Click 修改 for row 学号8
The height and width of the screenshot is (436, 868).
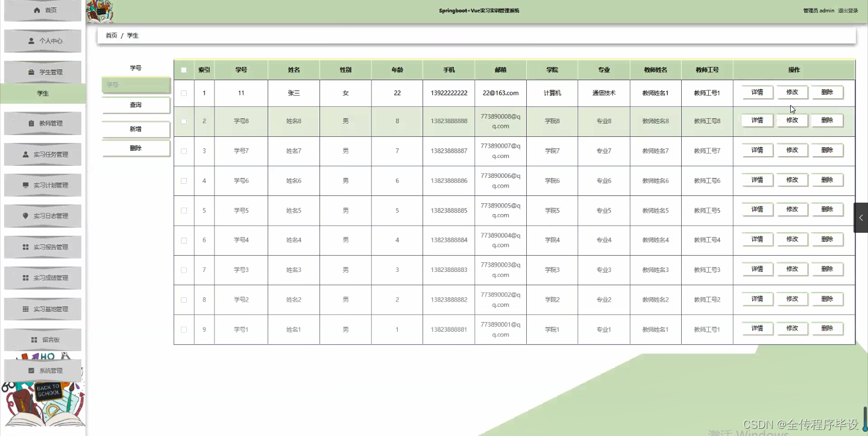(x=792, y=121)
